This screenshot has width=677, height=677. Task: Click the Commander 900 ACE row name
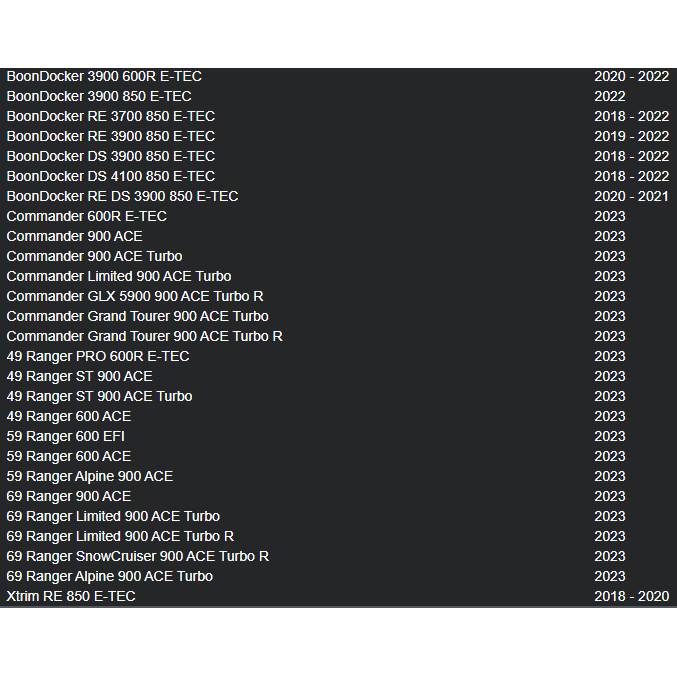tap(74, 236)
